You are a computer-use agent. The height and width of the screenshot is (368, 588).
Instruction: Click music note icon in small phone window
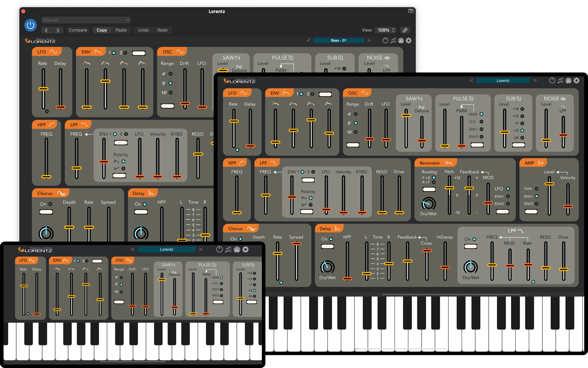point(228,250)
